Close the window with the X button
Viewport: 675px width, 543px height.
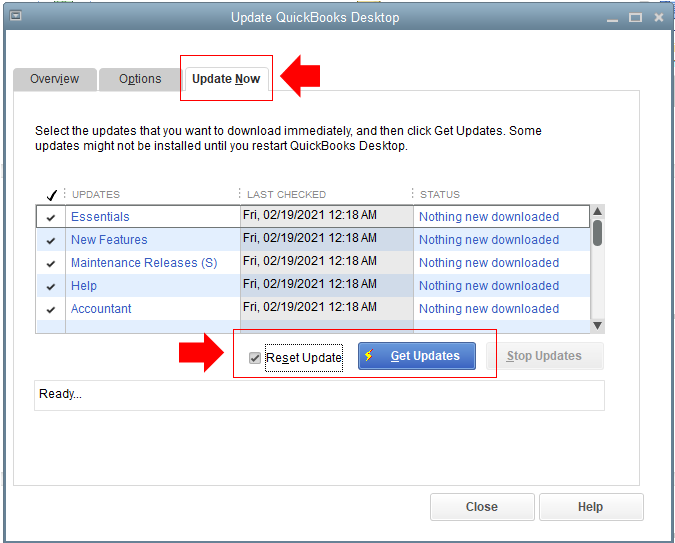pos(659,17)
